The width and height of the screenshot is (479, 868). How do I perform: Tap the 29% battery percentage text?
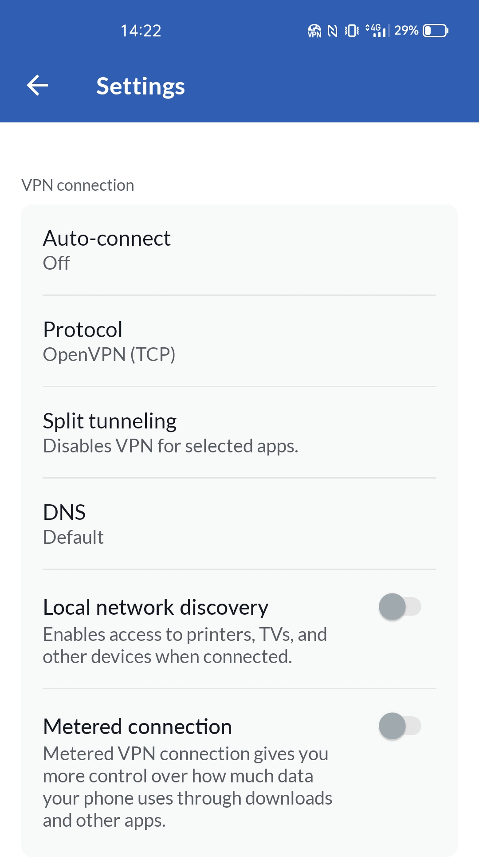coord(406,31)
